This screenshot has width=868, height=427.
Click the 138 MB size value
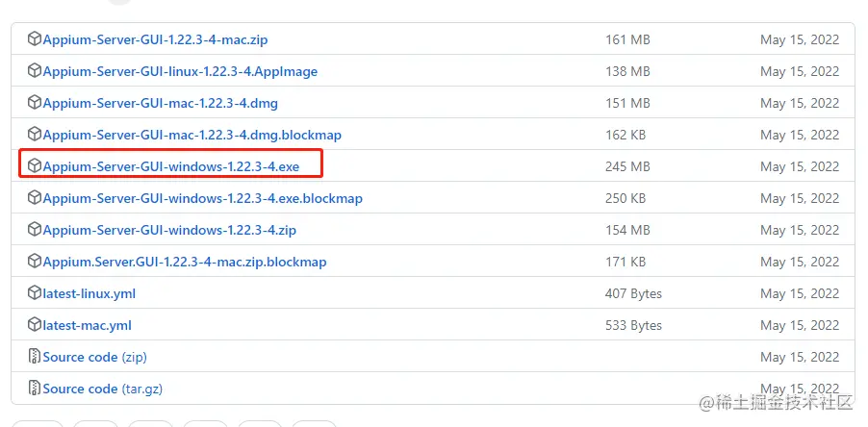[627, 71]
